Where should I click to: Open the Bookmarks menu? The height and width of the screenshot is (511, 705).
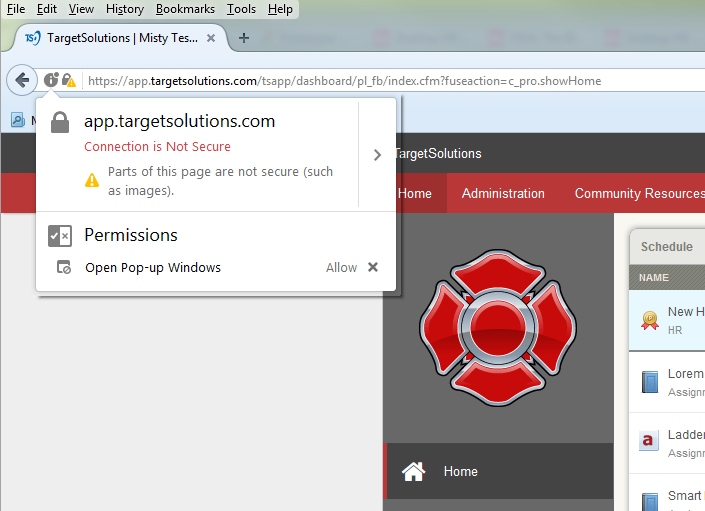[x=185, y=9]
